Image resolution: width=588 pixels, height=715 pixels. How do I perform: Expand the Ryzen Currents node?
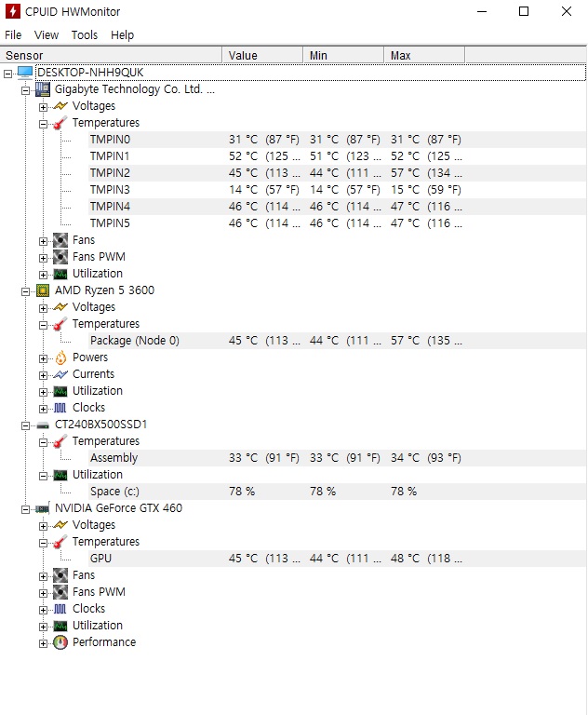point(43,375)
